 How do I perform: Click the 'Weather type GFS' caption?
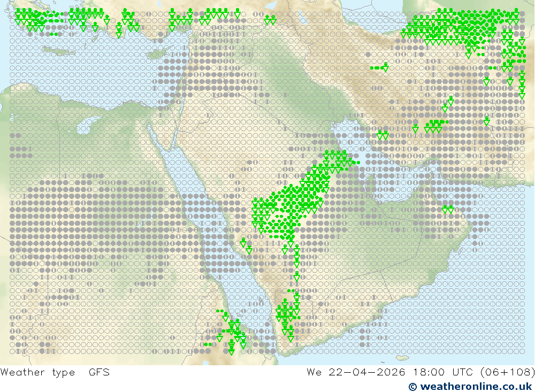[x=55, y=372]
